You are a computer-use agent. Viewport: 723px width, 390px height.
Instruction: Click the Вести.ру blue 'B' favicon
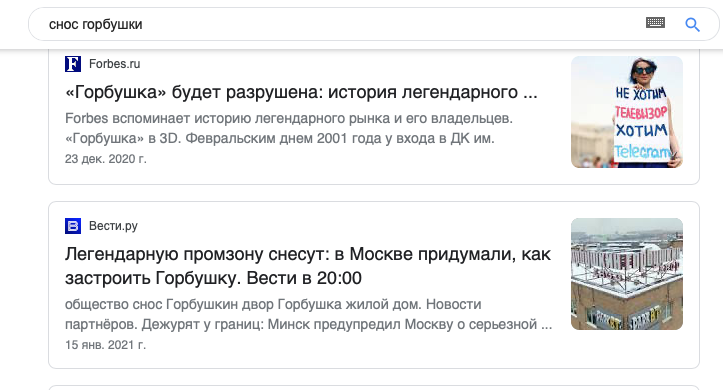pyautogui.click(x=73, y=226)
